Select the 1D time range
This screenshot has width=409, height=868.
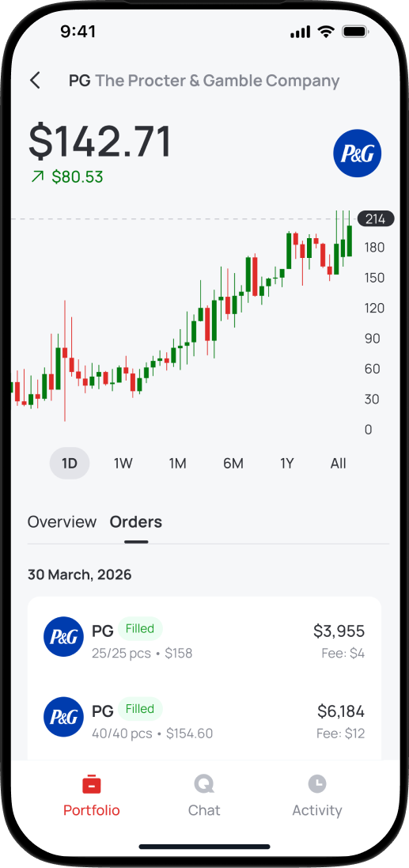click(69, 464)
